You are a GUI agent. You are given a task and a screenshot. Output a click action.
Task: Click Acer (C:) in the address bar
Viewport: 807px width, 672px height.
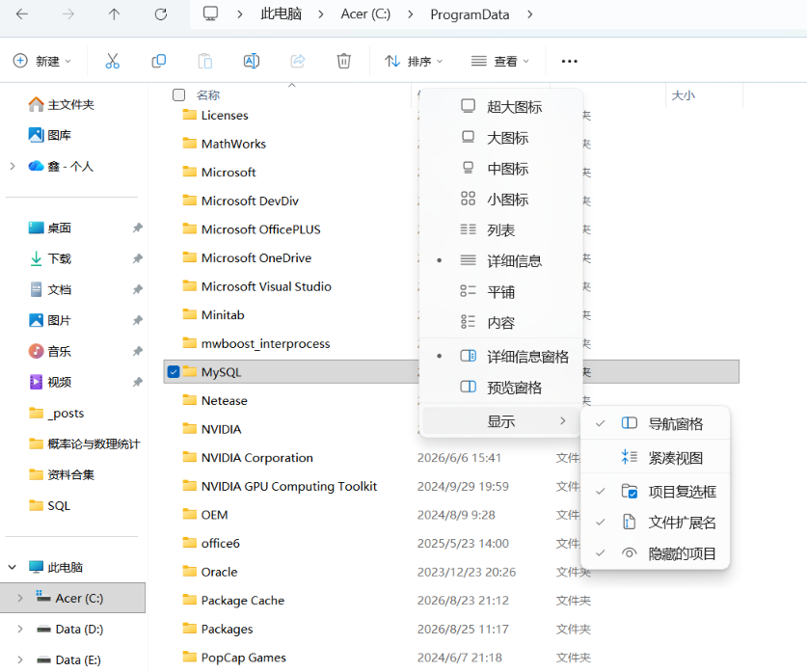coord(365,13)
